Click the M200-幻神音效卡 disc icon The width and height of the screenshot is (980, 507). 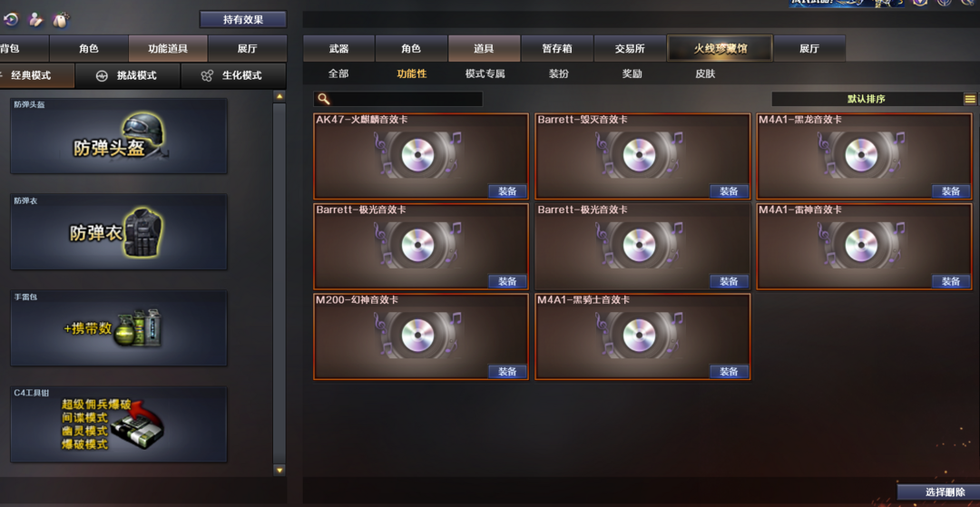point(417,336)
